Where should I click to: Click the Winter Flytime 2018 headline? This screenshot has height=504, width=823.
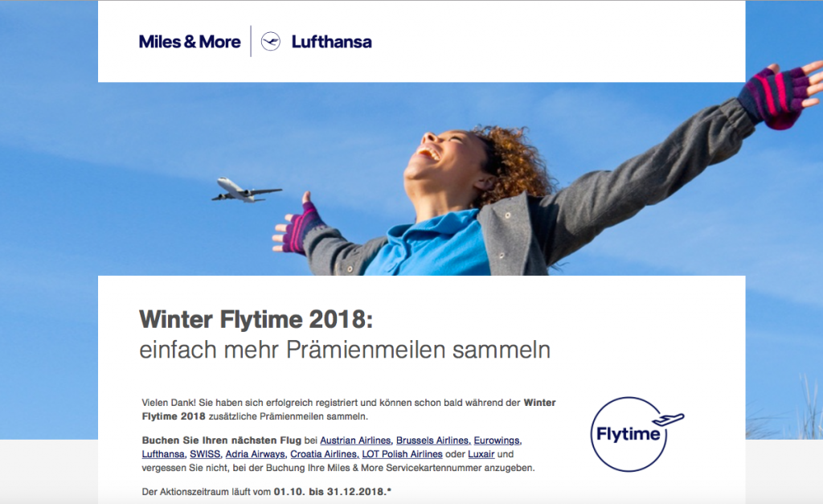click(256, 318)
